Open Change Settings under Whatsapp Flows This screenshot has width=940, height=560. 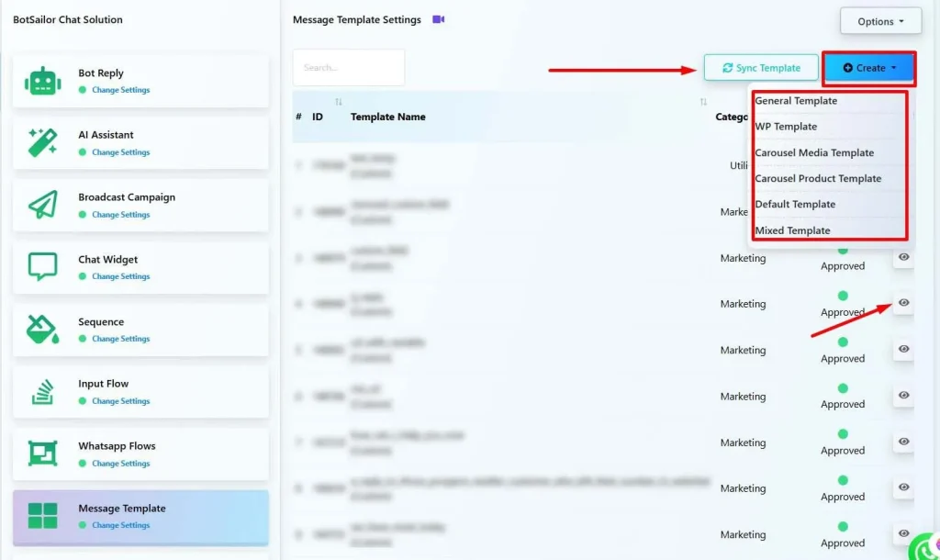click(x=120, y=464)
